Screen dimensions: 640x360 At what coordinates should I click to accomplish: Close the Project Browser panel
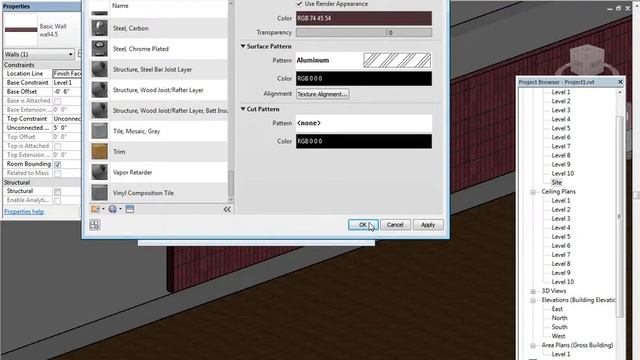pos(620,82)
